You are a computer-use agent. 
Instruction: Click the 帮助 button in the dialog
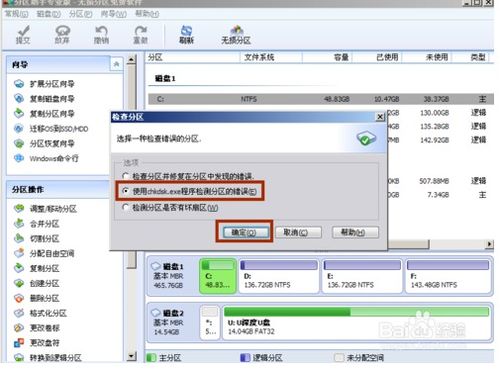pos(355,232)
